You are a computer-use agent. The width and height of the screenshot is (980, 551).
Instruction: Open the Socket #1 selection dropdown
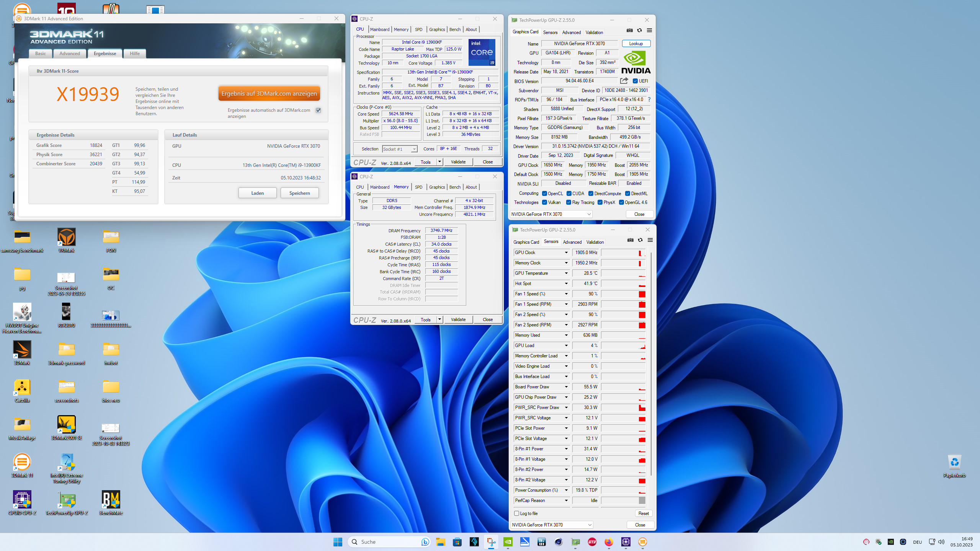tap(400, 149)
